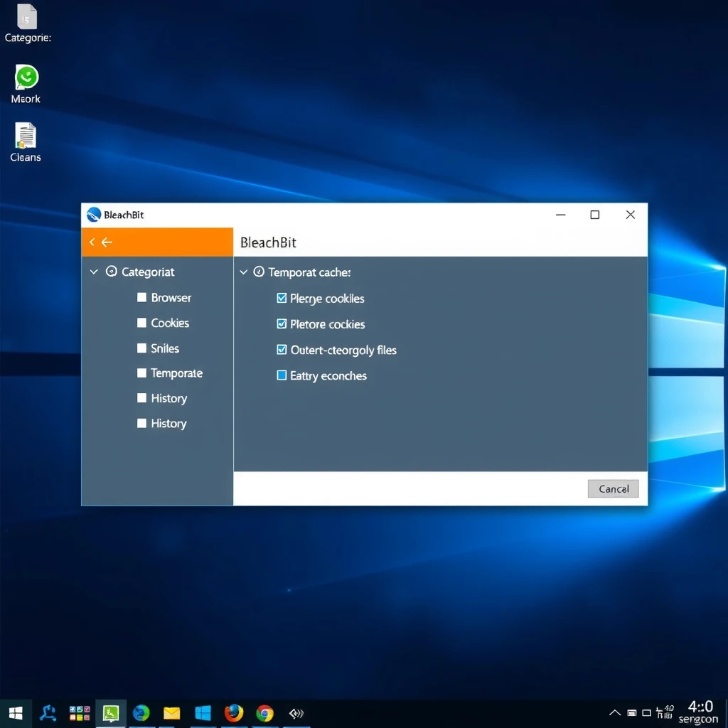Click the Categoriat heading text
The height and width of the screenshot is (728, 728).
point(148,272)
